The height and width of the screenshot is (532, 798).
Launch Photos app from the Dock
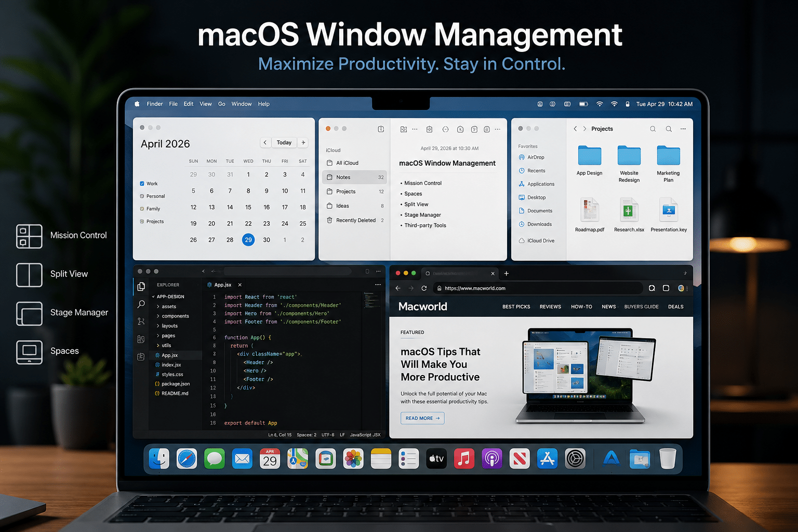(353, 459)
